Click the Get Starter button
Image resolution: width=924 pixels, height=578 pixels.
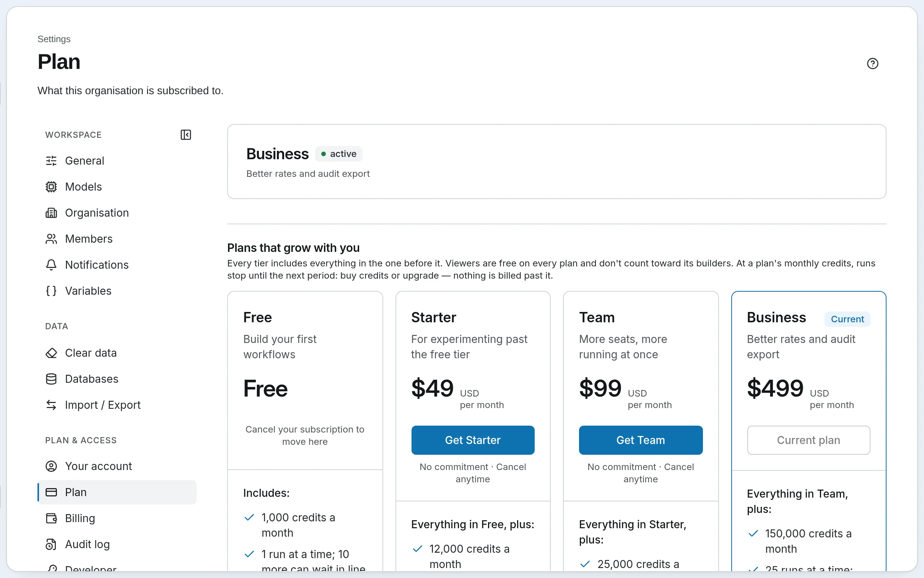pyautogui.click(x=473, y=440)
